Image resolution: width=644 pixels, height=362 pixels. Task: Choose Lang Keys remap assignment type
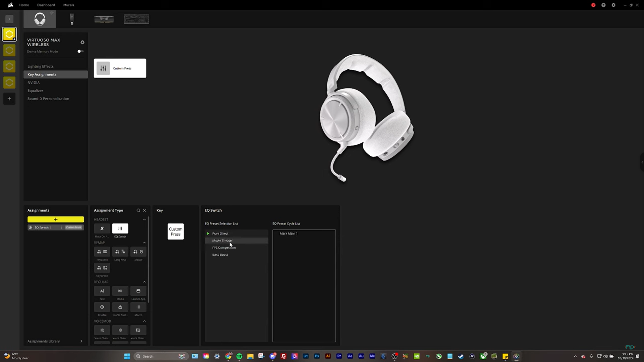pos(120,252)
